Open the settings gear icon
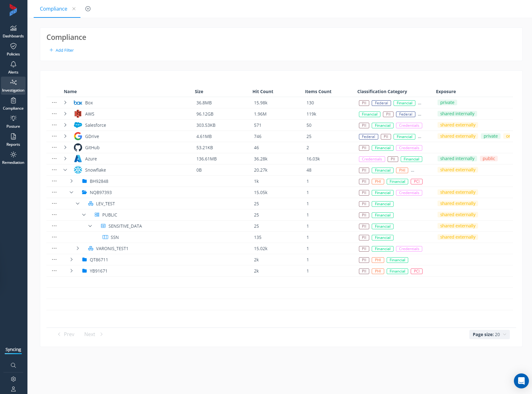 tap(13, 379)
